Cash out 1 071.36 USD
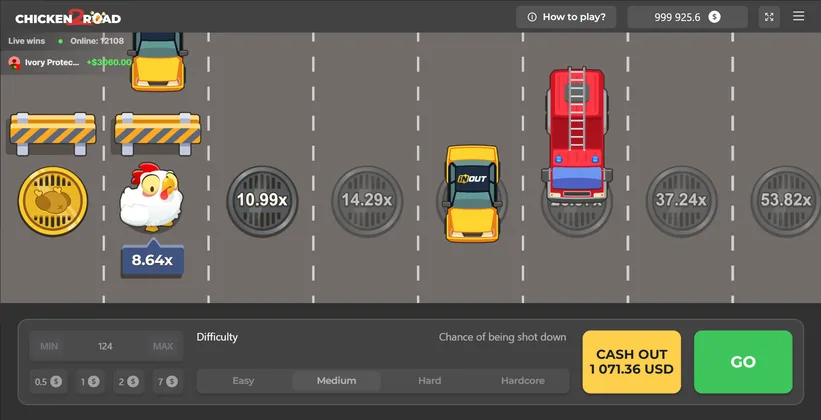Image resolution: width=821 pixels, height=420 pixels. tap(631, 362)
